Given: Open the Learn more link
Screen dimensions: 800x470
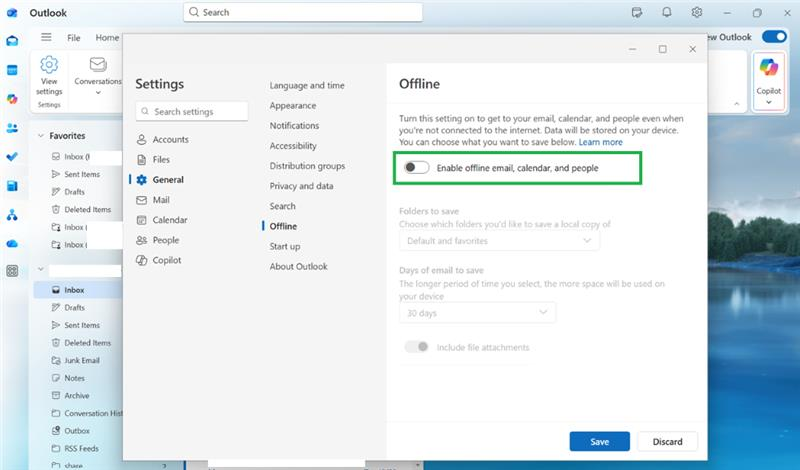Looking at the screenshot, I should [x=601, y=142].
